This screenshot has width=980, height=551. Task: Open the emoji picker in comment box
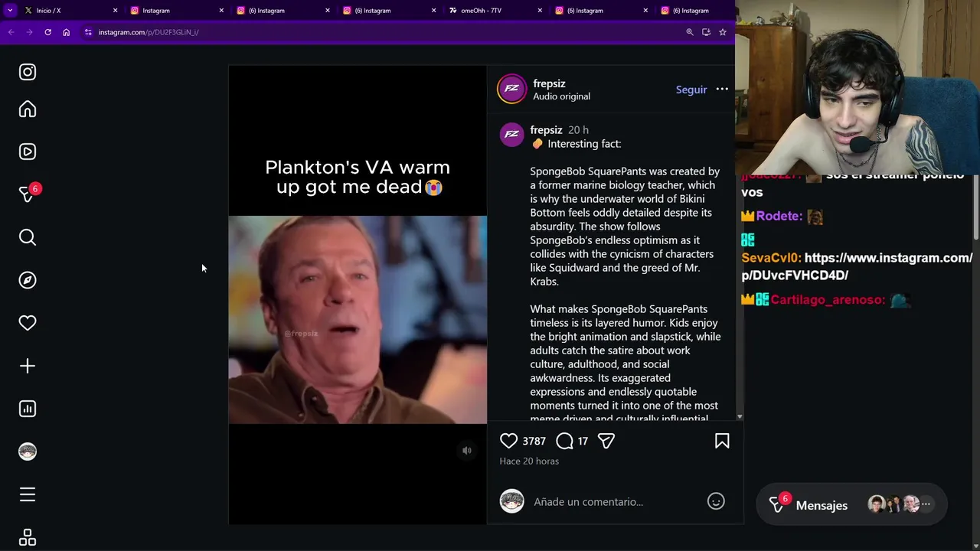pos(716,501)
